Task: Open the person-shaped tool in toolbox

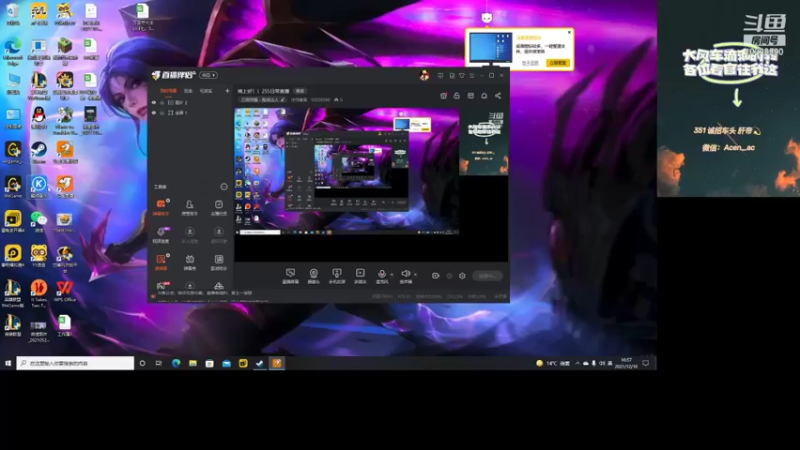Action: point(189,207)
